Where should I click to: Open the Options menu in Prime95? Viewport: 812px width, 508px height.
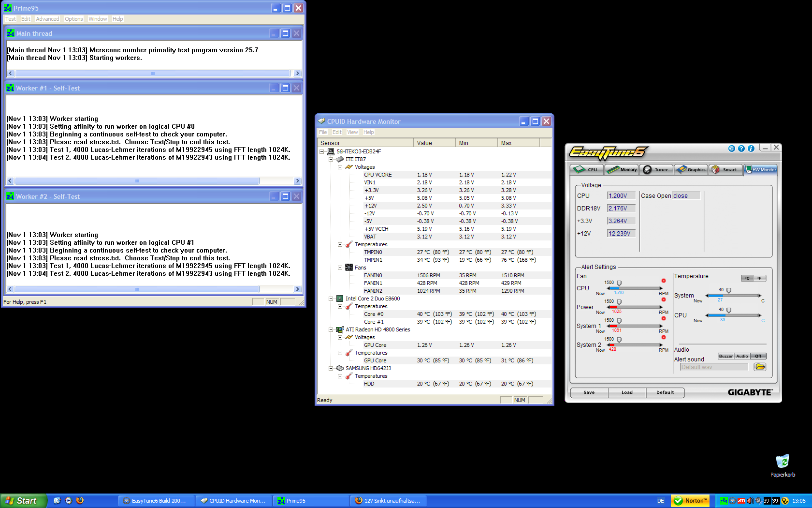click(74, 19)
